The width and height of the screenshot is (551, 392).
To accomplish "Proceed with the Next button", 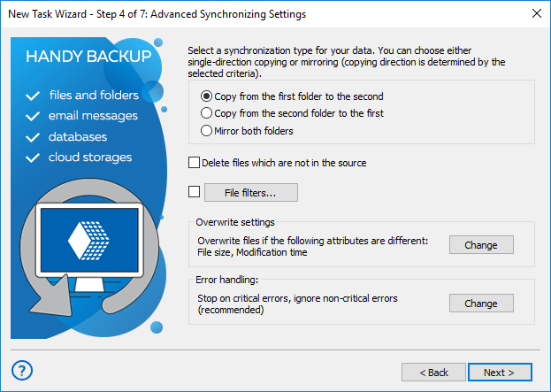I will click(501, 373).
